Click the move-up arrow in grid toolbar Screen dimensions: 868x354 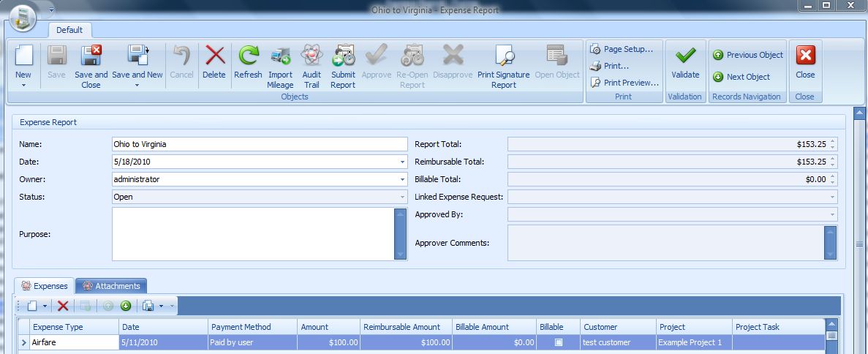click(108, 306)
